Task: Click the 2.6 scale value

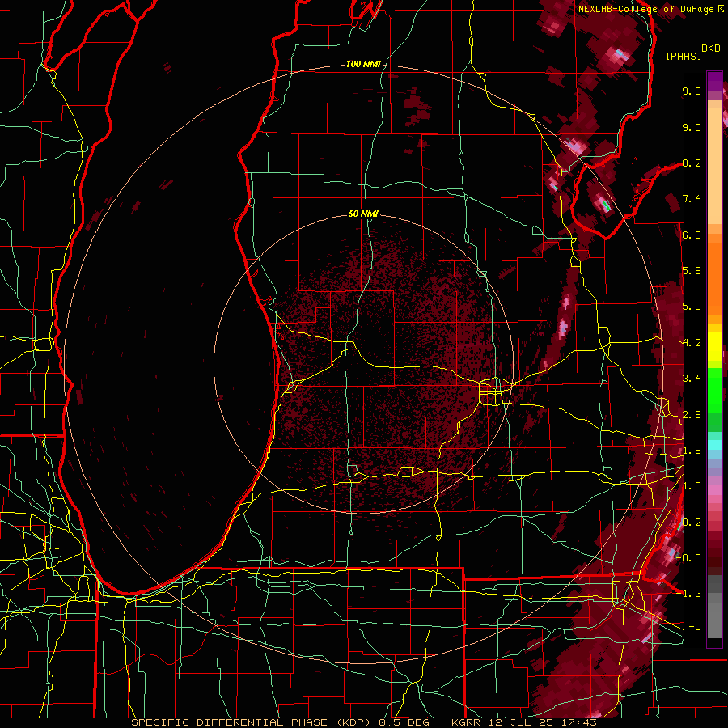Action: [x=692, y=415]
